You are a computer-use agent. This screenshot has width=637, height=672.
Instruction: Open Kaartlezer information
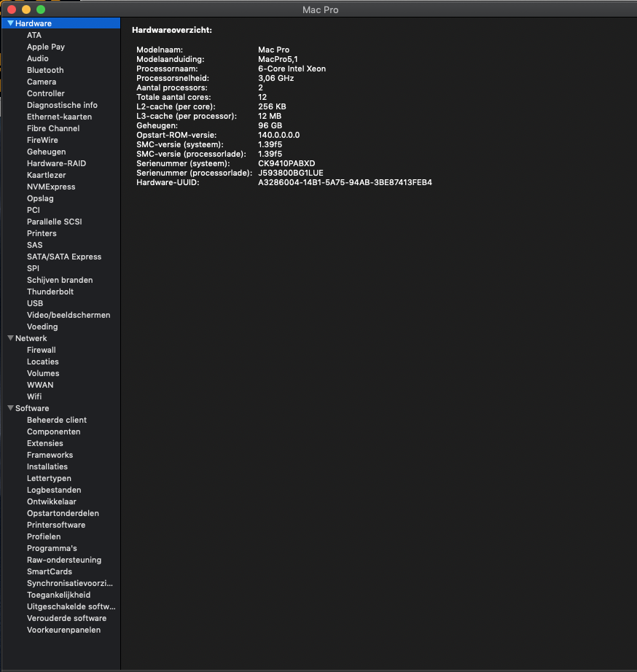pos(47,175)
